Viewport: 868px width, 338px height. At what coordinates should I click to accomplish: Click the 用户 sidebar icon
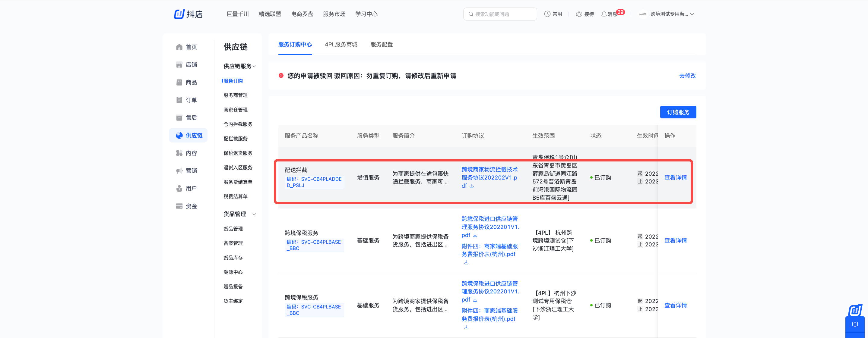coord(179,189)
